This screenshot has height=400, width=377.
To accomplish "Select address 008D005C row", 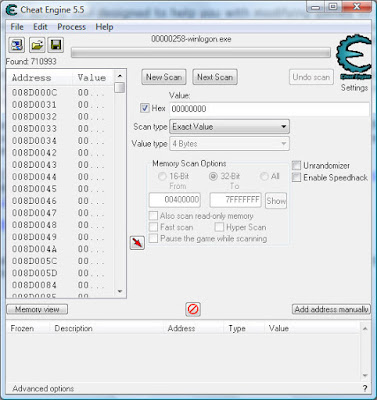I will point(60,261).
